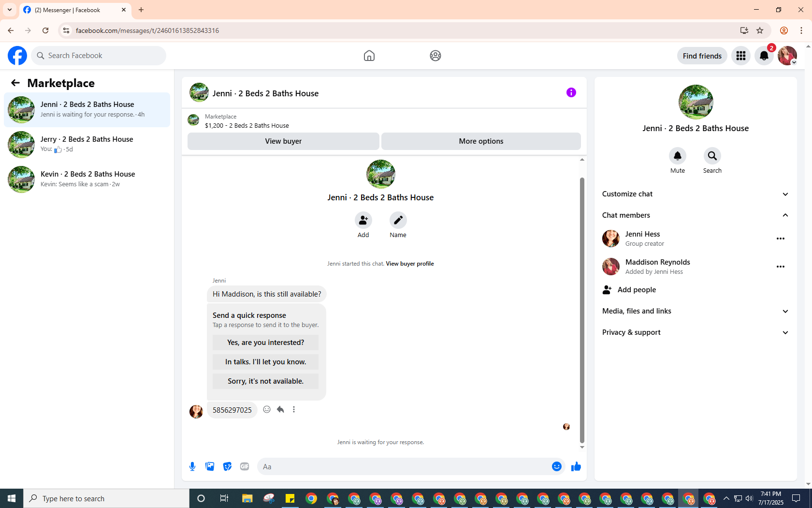Click taskbar 'Type here to search' box
The width and height of the screenshot is (812, 508).
click(106, 498)
